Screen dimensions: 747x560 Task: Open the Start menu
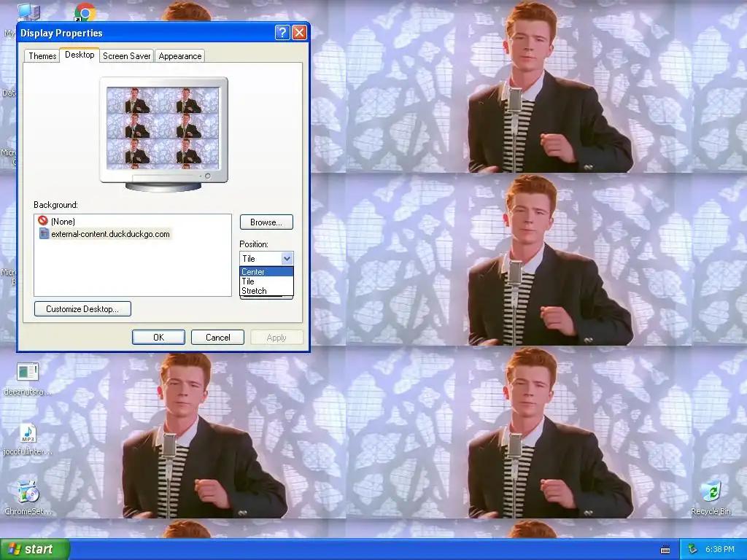[x=35, y=549]
